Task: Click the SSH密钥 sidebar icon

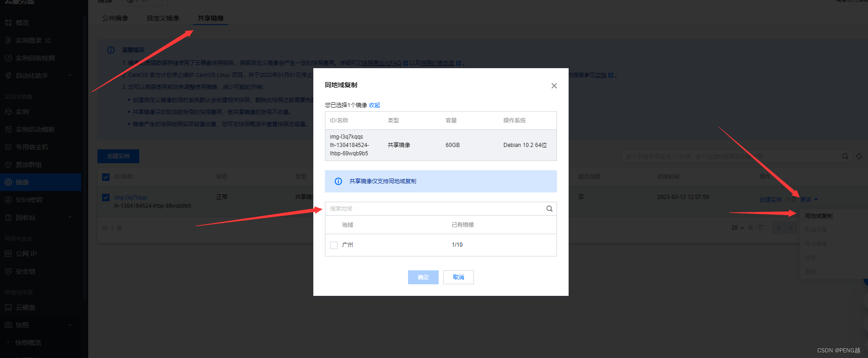Action: point(8,200)
